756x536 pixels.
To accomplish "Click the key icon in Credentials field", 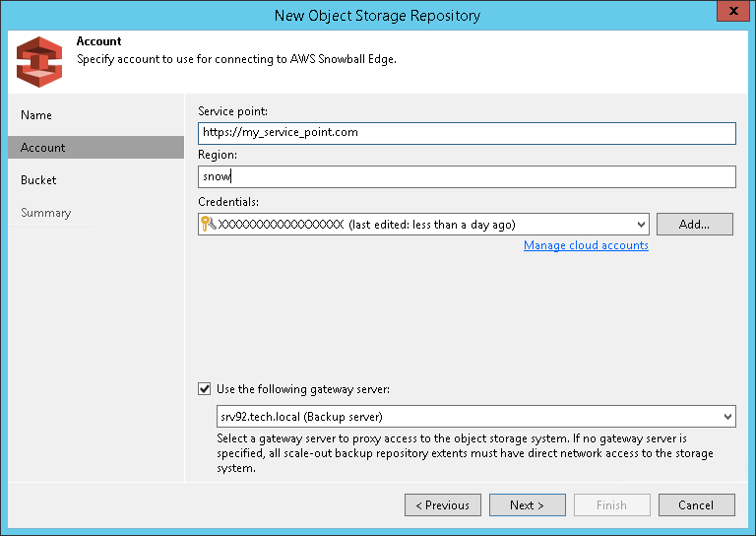I will coord(208,225).
